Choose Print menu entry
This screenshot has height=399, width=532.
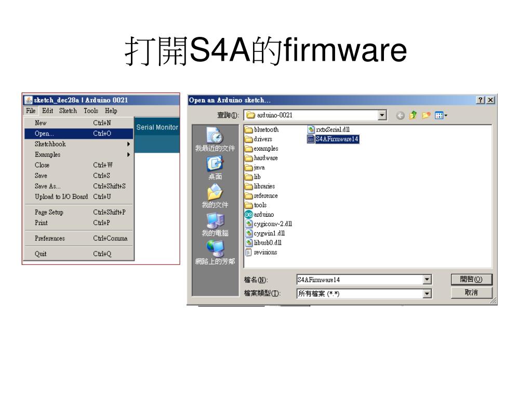[x=79, y=222]
